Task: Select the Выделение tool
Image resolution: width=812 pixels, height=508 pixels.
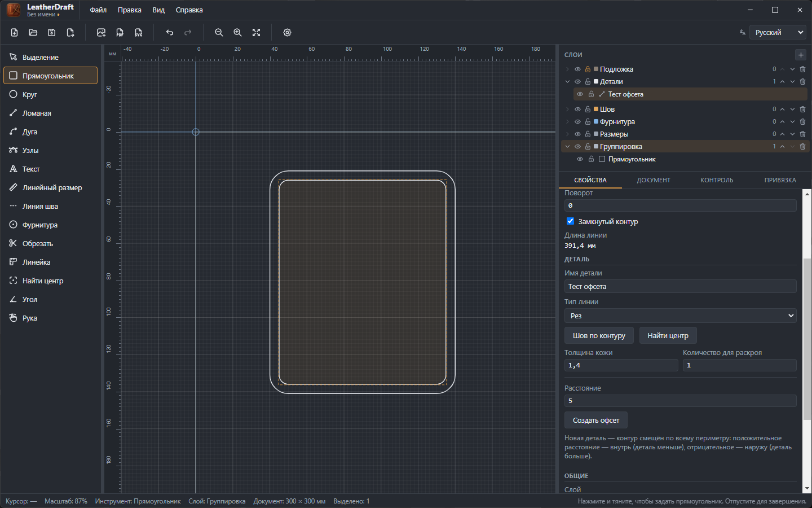Action: pyautogui.click(x=51, y=57)
